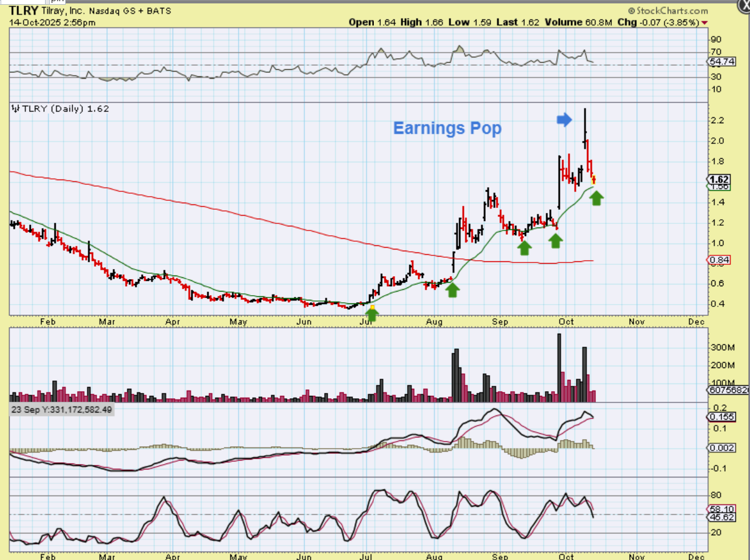Click the MACD histogram tag 0.002
The height and width of the screenshot is (560, 750).
pos(722,448)
